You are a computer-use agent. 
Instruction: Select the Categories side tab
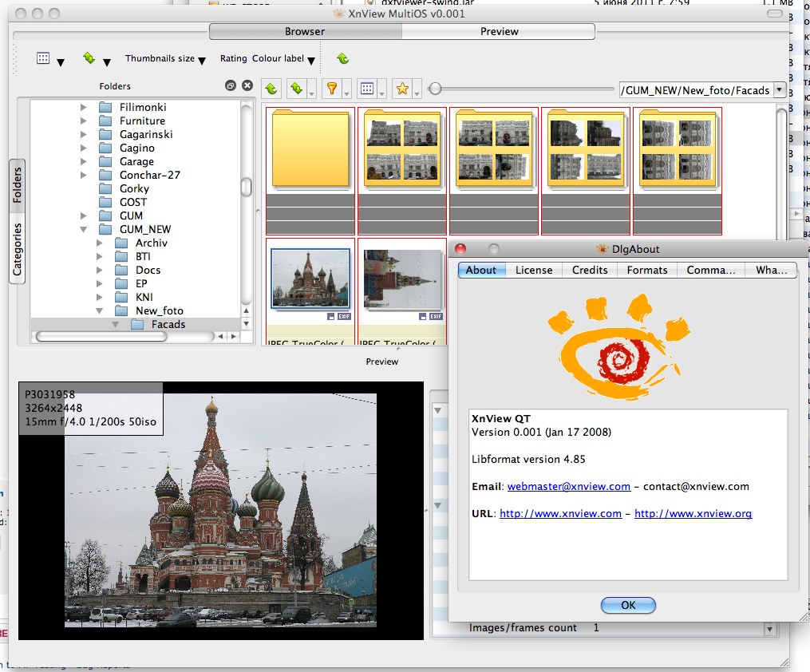[x=17, y=250]
